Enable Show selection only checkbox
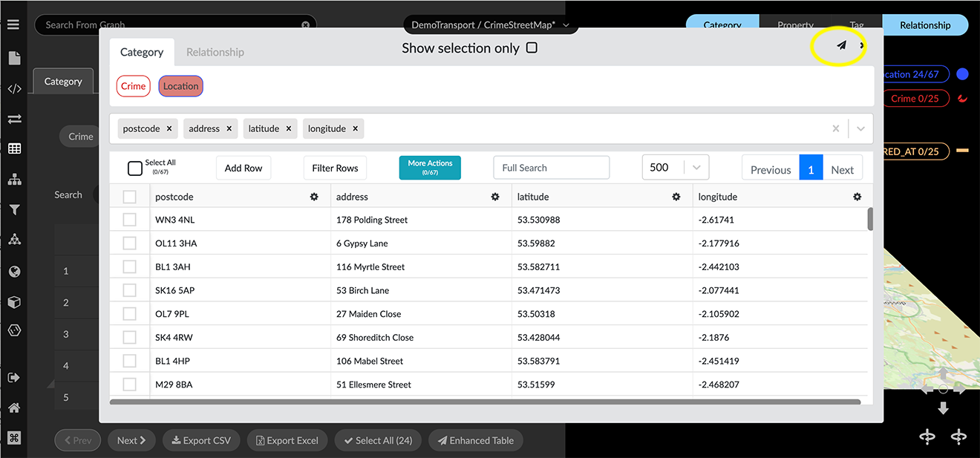 (x=532, y=48)
